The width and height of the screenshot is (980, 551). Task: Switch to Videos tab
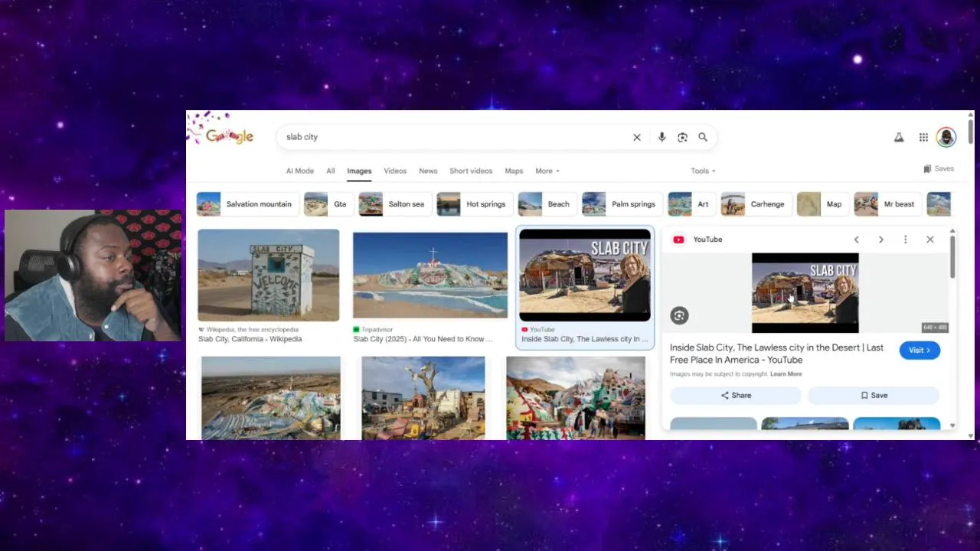coord(395,171)
